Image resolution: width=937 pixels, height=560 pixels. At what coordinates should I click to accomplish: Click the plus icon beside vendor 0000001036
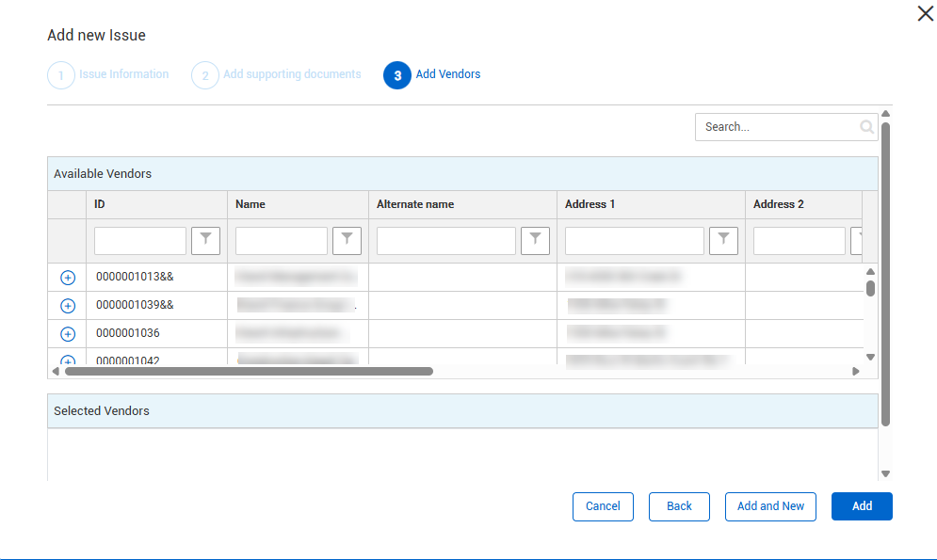point(68,334)
